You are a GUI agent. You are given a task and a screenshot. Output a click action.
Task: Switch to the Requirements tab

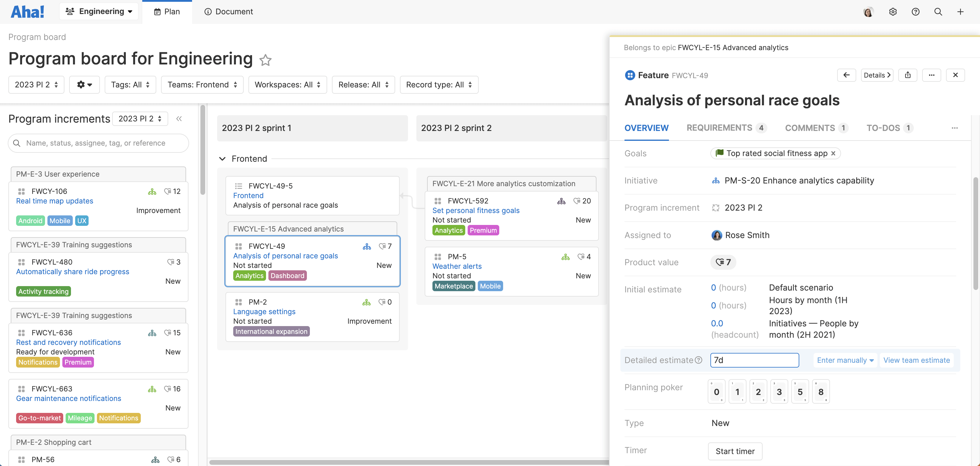click(x=719, y=128)
